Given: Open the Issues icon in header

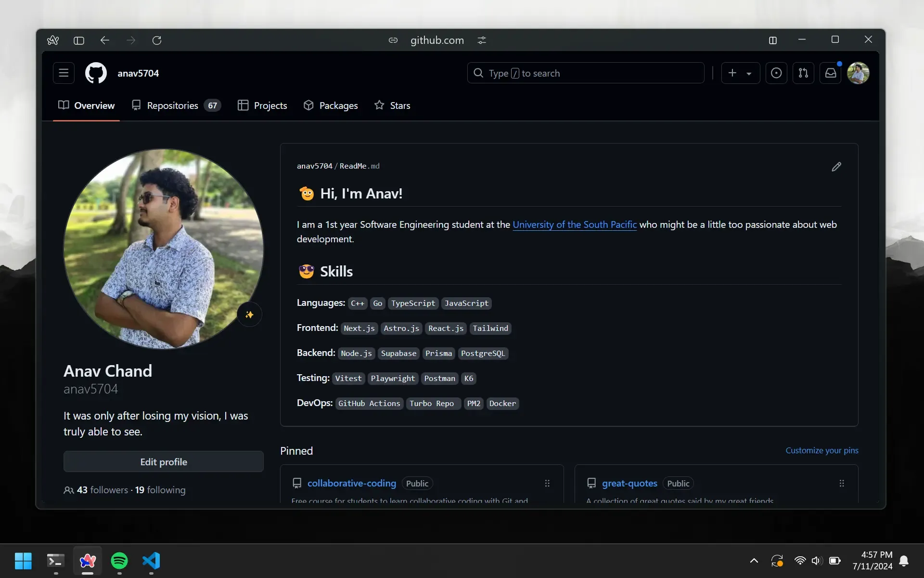Looking at the screenshot, I should 776,73.
